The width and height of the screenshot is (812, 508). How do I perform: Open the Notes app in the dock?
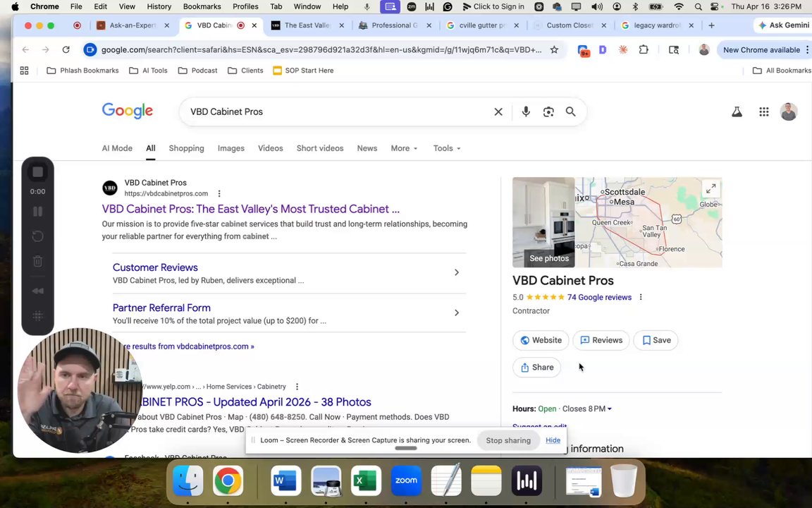[x=486, y=480]
